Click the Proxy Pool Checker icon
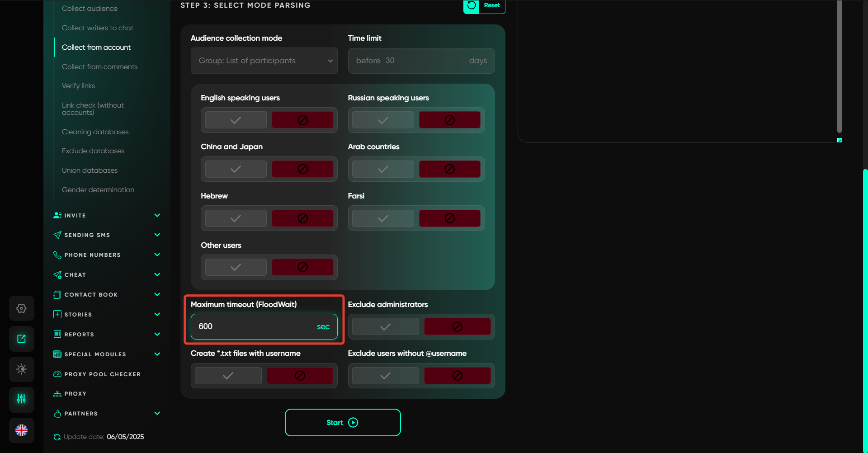The height and width of the screenshot is (453, 868). (x=57, y=374)
